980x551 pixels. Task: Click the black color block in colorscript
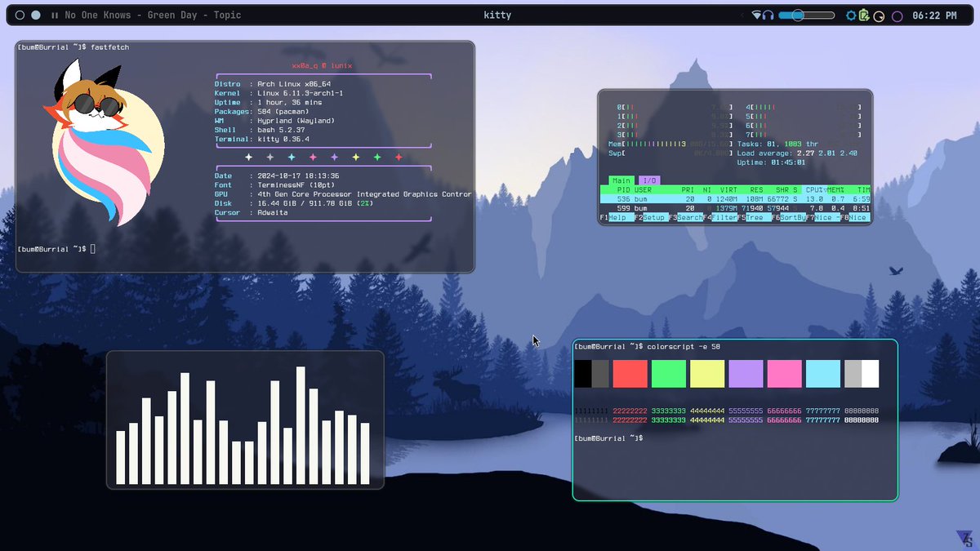(591, 374)
